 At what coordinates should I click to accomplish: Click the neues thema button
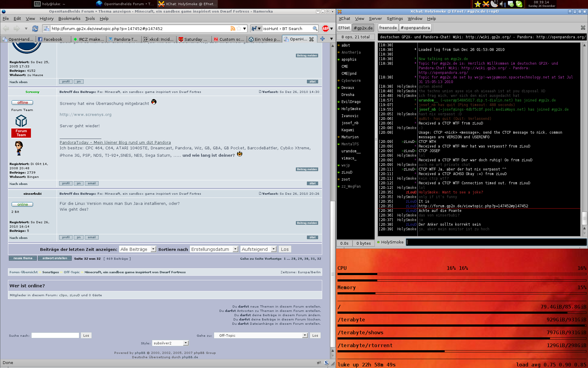[x=23, y=258]
